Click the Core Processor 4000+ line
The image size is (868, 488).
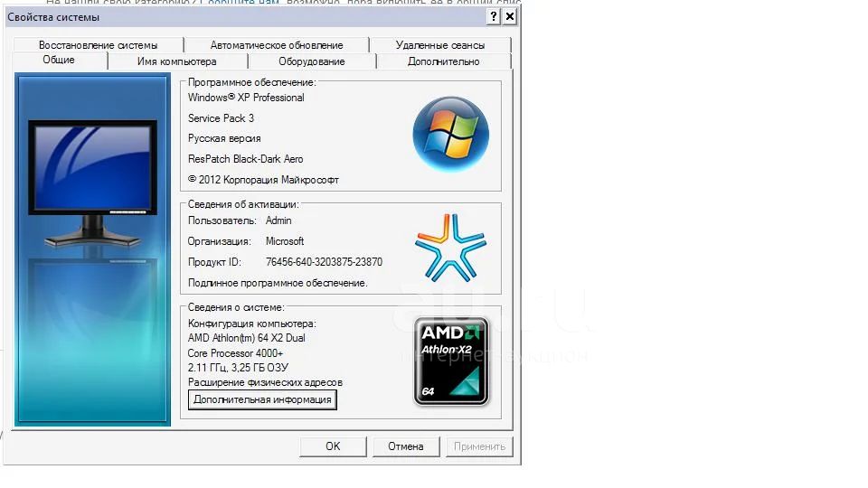pos(235,353)
